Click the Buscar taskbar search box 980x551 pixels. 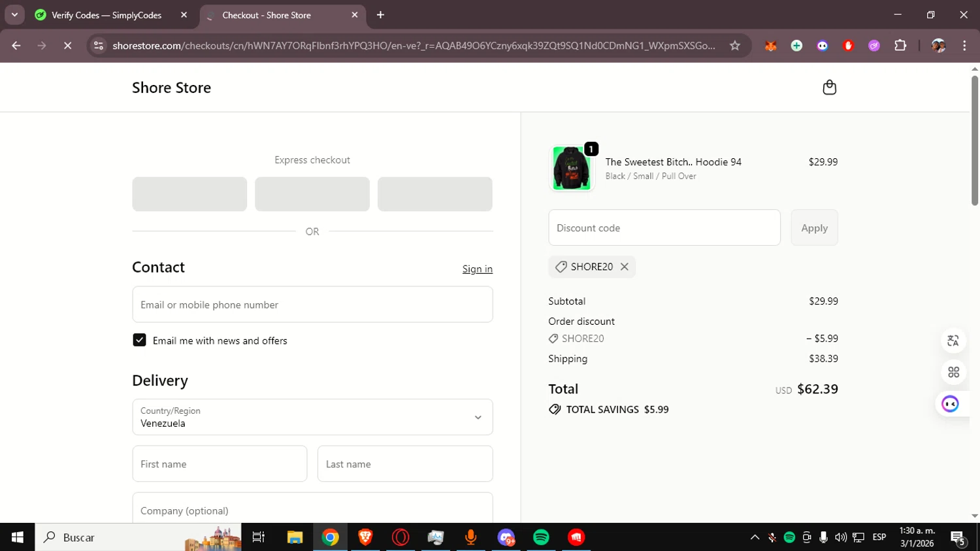[138, 537]
